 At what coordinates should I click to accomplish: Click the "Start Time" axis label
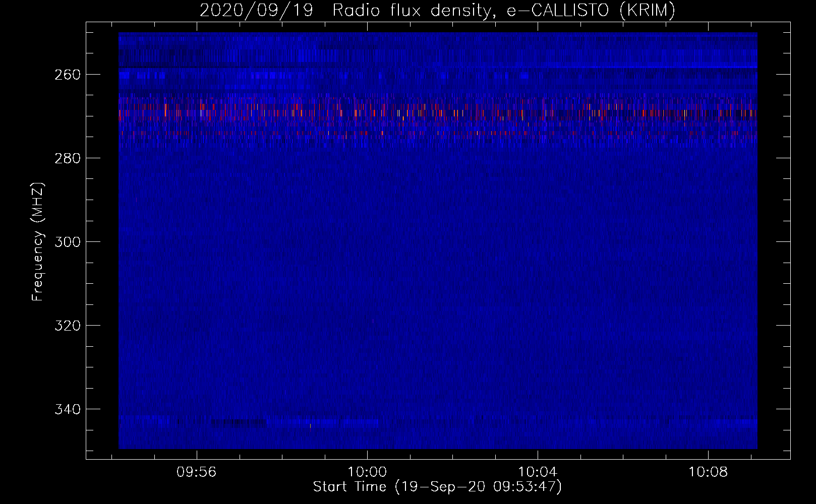(x=437, y=487)
